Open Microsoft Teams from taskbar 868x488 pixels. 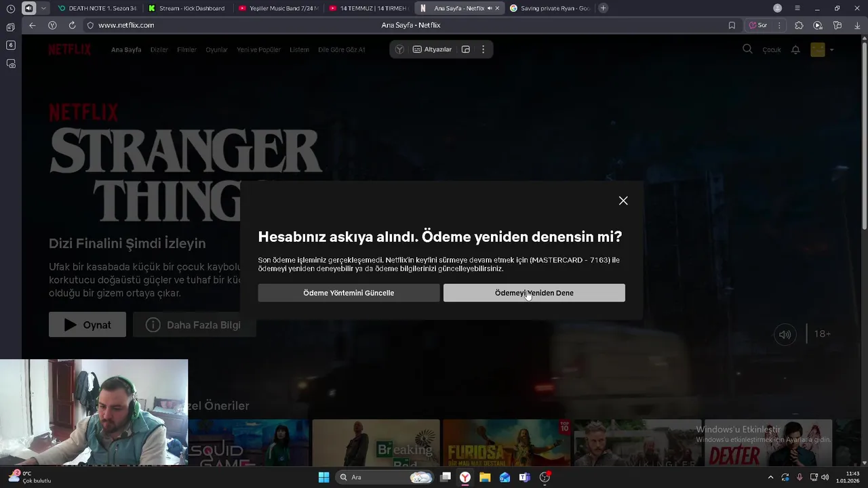(x=524, y=477)
